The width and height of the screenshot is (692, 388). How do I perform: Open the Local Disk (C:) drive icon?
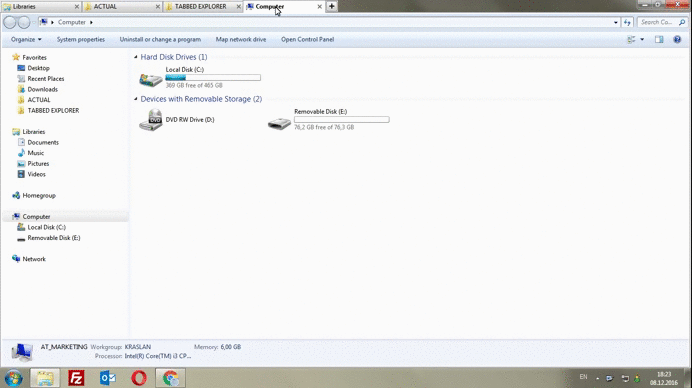(151, 79)
